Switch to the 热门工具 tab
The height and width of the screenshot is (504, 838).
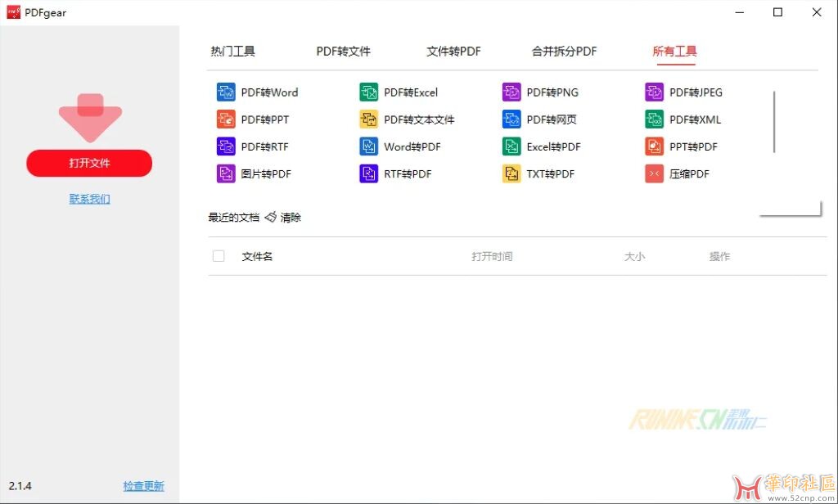click(x=233, y=52)
